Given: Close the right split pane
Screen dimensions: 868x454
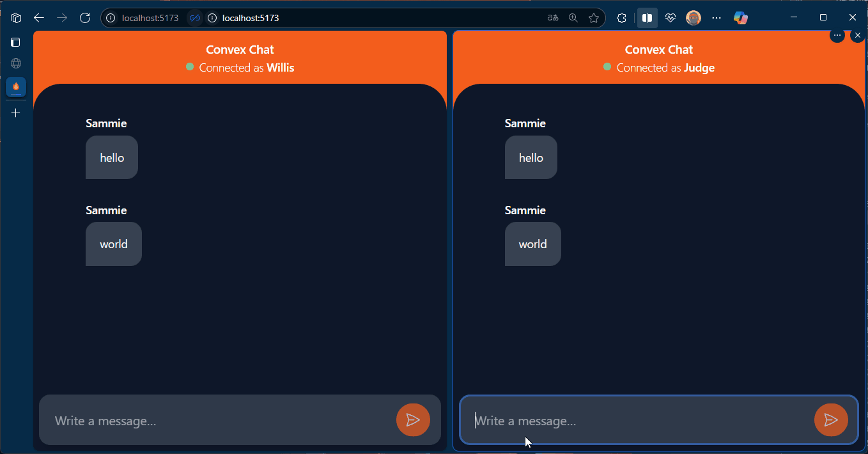Looking at the screenshot, I should pos(858,35).
